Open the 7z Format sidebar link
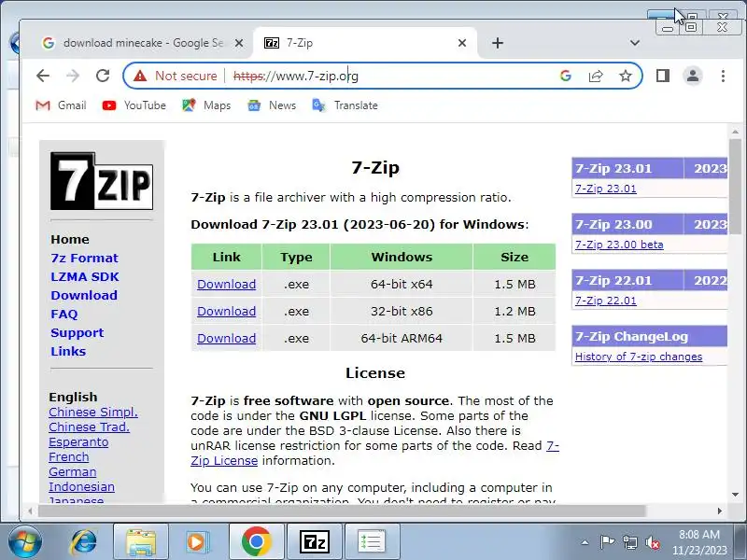 point(84,259)
